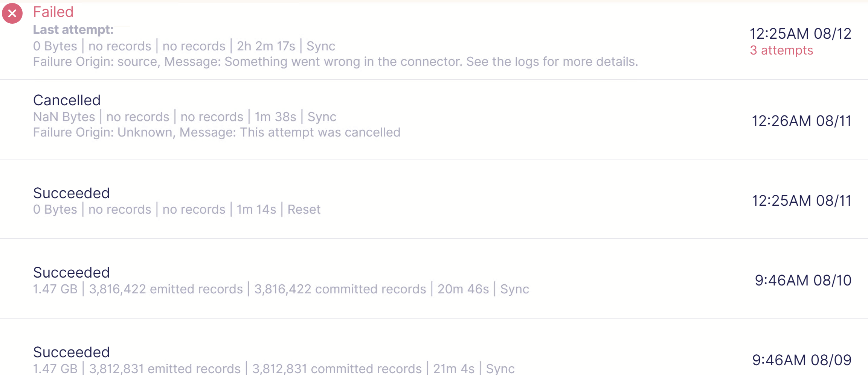Viewport: 868px width, 375px height.
Task: Click the Cancelled status heading
Action: pos(67,100)
